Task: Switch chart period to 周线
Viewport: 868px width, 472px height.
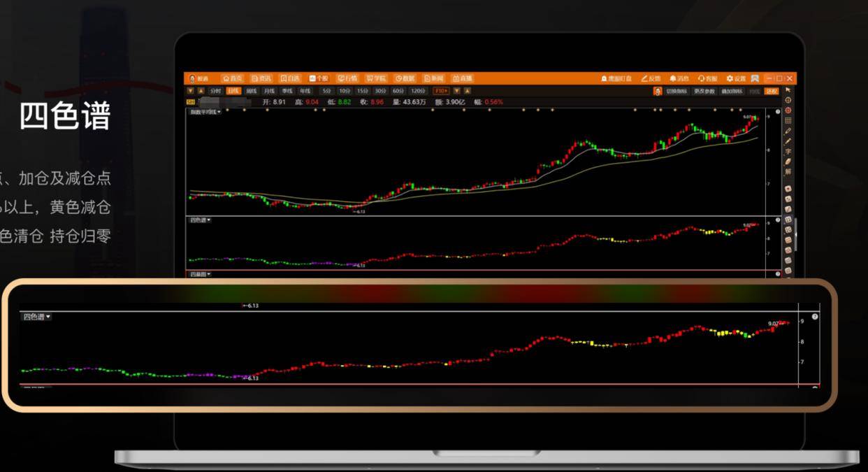Action: [x=251, y=91]
